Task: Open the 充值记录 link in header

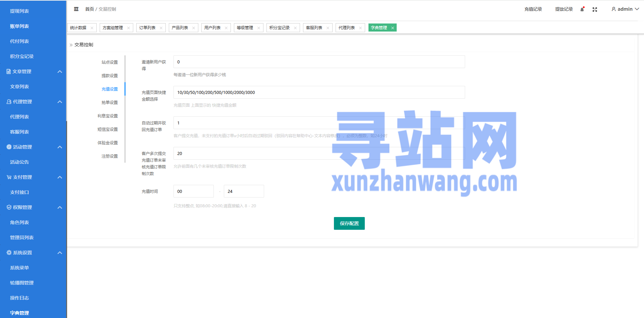Action: [x=533, y=9]
